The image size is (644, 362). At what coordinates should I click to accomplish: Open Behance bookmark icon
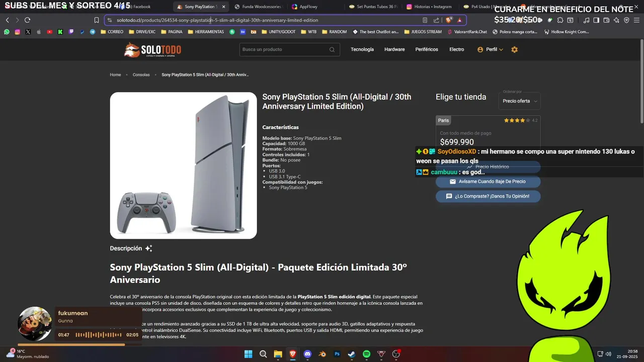pyautogui.click(x=243, y=32)
